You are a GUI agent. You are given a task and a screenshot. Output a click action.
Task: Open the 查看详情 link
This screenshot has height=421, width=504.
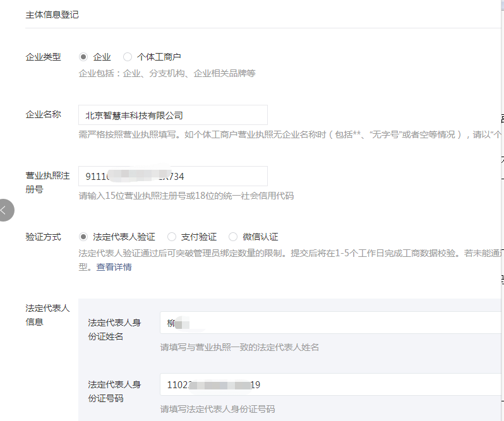tap(114, 267)
